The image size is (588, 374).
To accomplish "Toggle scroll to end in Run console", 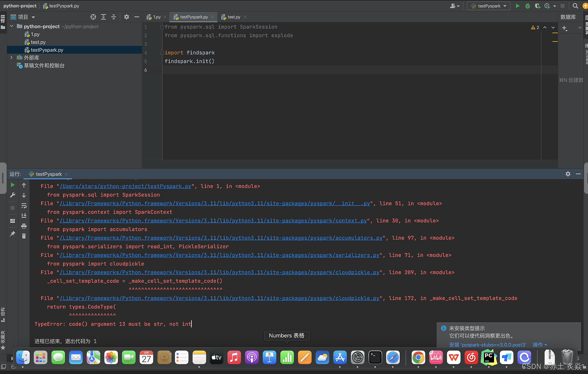I will pyautogui.click(x=24, y=215).
